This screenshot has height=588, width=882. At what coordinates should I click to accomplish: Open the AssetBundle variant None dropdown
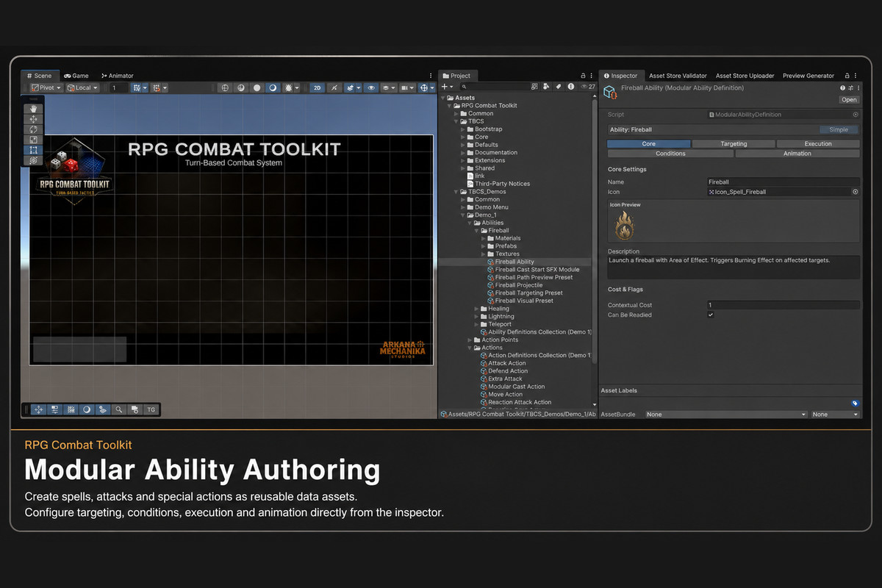click(835, 415)
